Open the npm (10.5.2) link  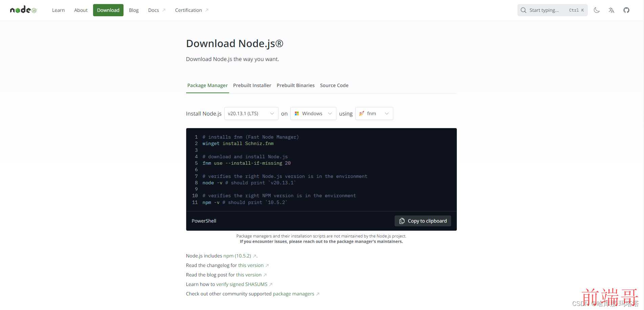point(240,256)
